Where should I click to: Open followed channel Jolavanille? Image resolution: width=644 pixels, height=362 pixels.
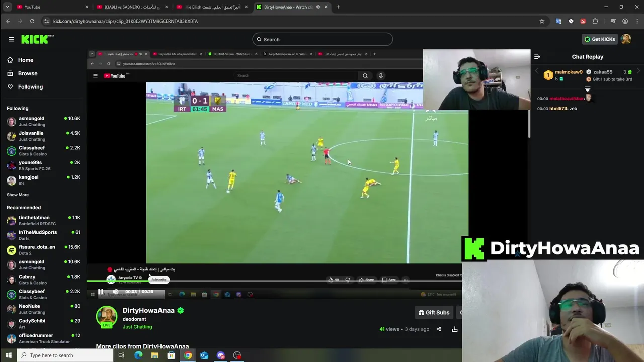click(x=31, y=133)
